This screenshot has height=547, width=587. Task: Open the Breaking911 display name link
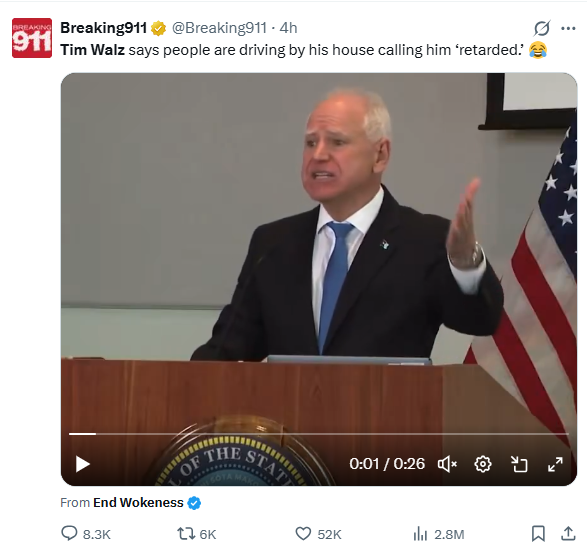tap(103, 28)
